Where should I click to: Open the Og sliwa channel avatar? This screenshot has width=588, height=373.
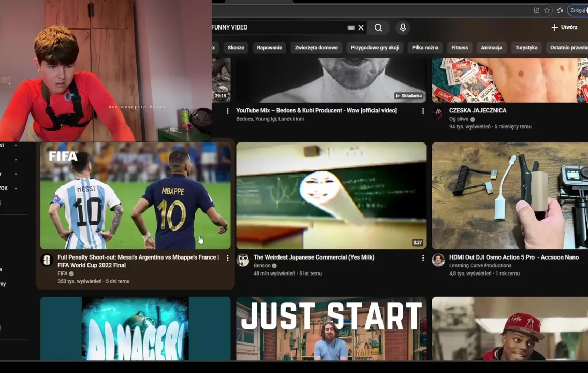tap(438, 112)
